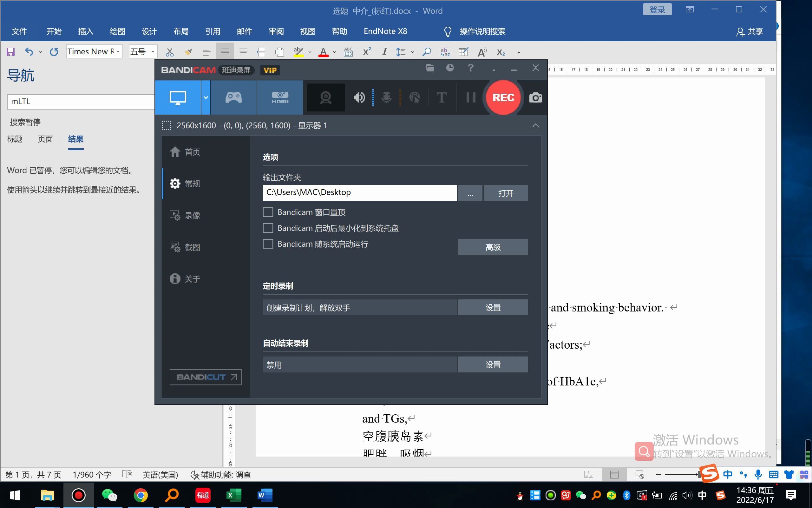This screenshot has width=812, height=508.
Task: Open the EndNote X8 ribbon tab
Action: point(385,31)
